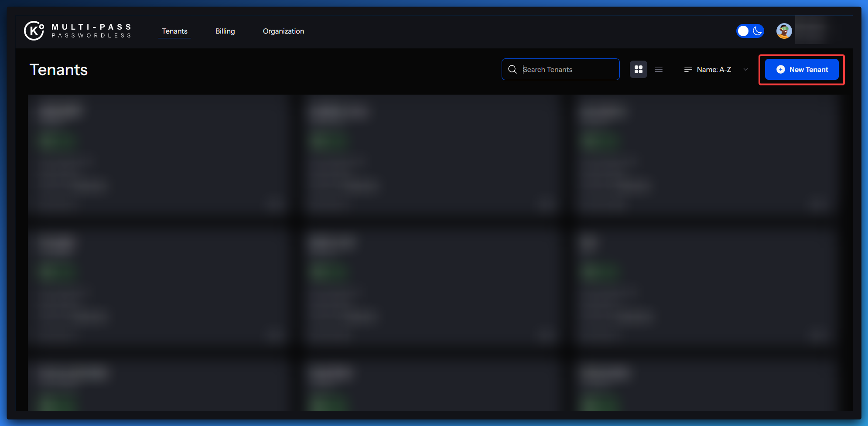Switch to grid view layout
Viewport: 868px width, 426px height.
tap(638, 69)
